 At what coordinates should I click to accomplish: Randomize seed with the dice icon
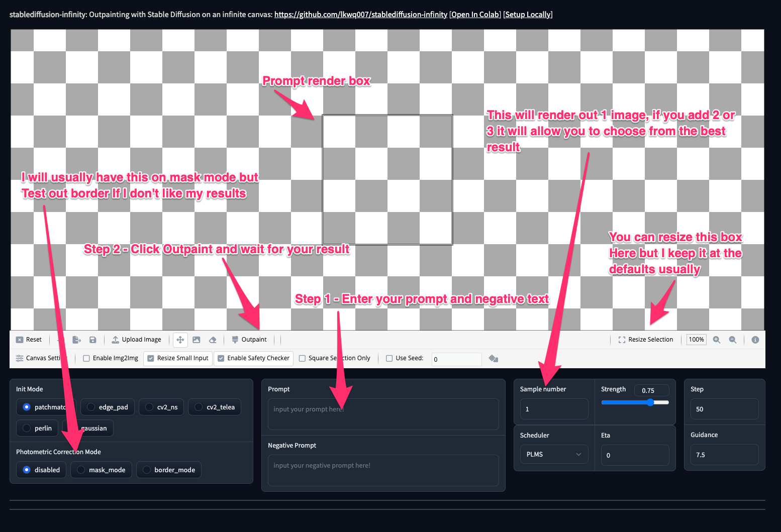click(x=494, y=358)
